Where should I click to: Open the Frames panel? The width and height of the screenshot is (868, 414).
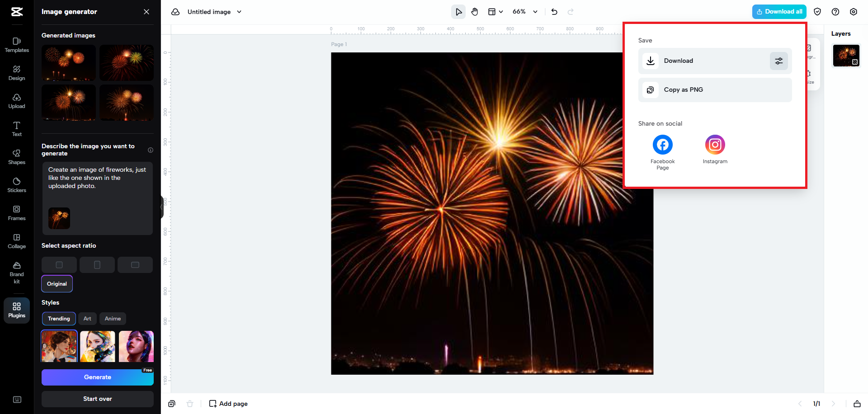[17, 213]
